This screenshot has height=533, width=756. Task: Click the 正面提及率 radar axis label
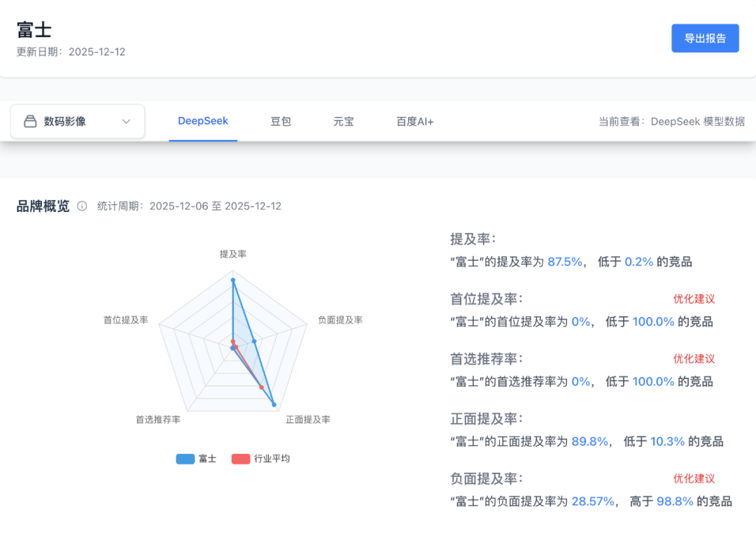(308, 420)
